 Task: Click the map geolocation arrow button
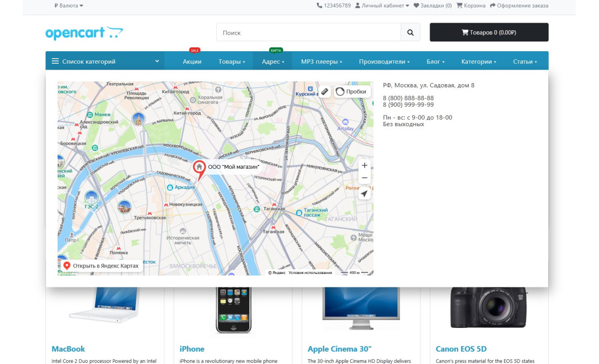point(364,194)
